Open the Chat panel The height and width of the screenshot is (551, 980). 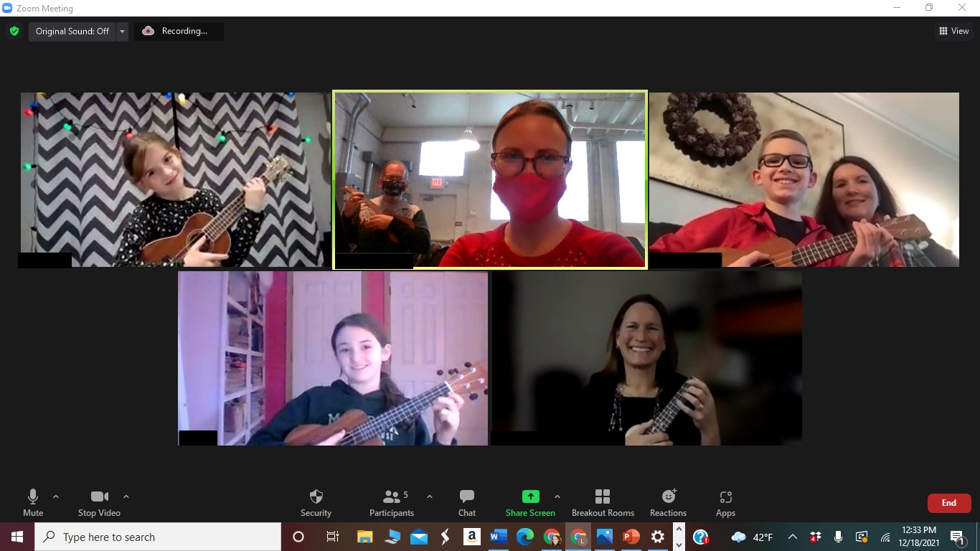(x=467, y=502)
